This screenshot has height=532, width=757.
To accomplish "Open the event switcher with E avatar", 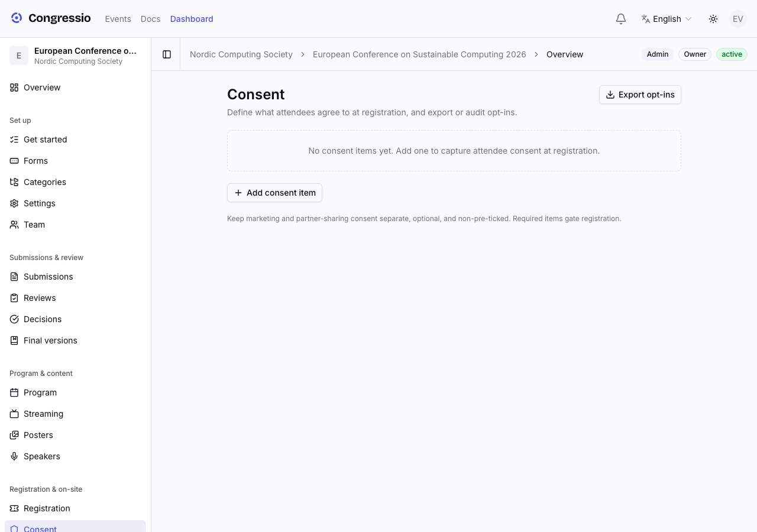I will (75, 56).
